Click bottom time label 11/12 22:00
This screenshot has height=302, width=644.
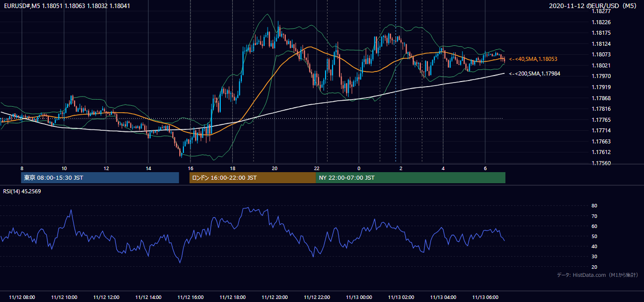(316, 297)
